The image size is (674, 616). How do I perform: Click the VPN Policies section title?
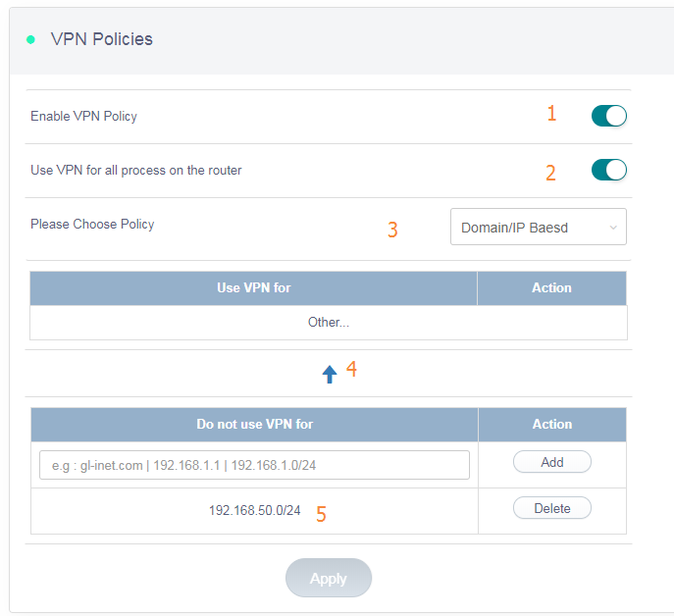click(x=101, y=40)
